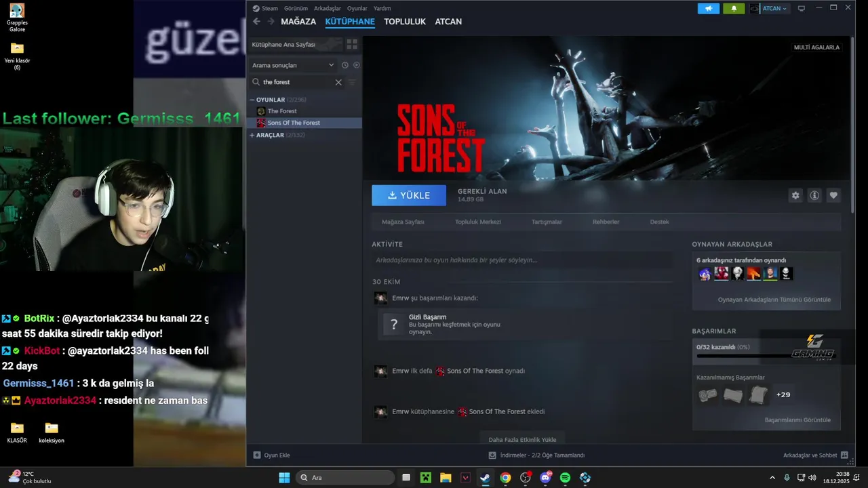Open the Windows Start menu

coord(284,478)
